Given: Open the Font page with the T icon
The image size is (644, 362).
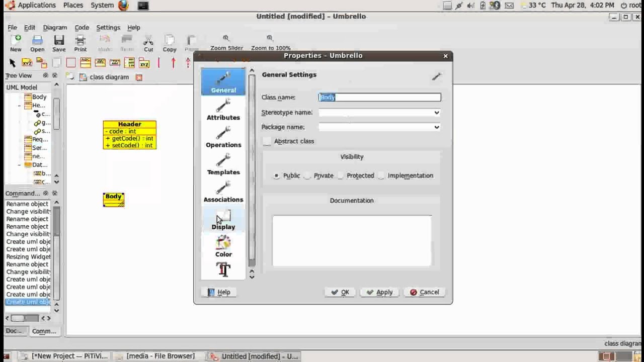Looking at the screenshot, I should (223, 270).
